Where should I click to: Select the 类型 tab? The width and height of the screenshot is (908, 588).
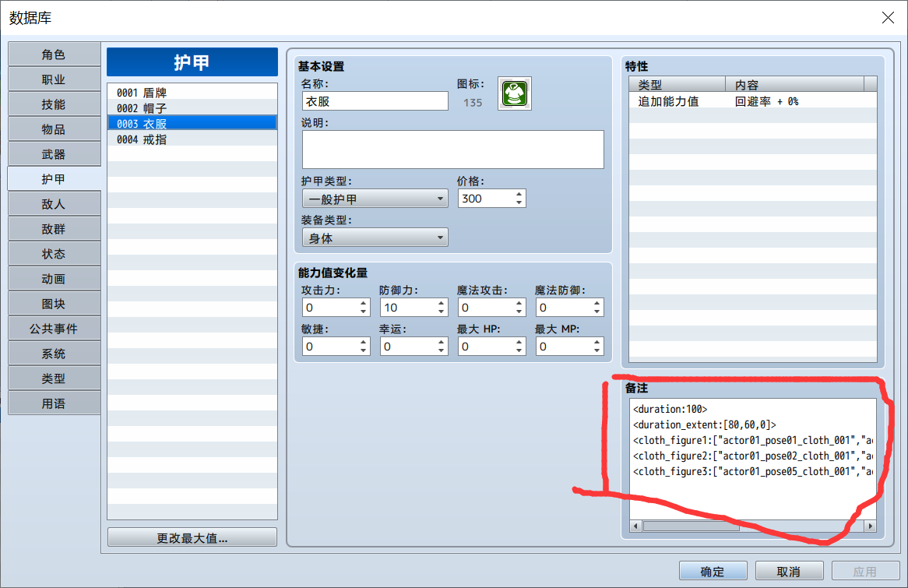[54, 379]
